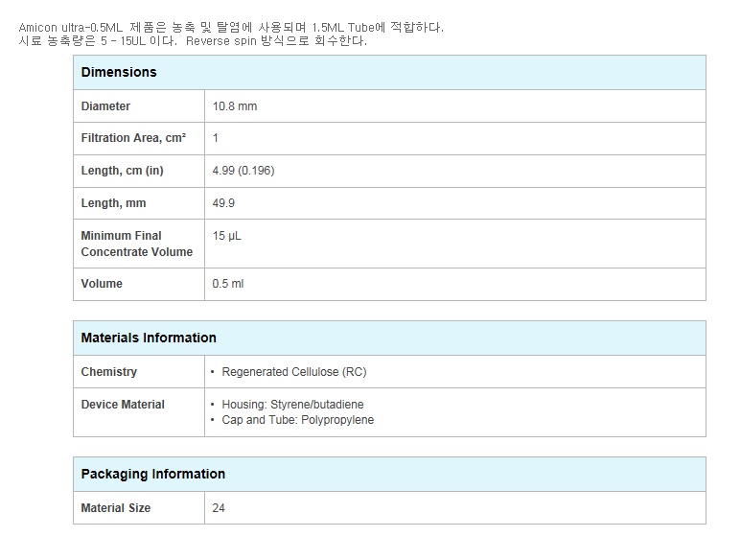This screenshot has height=560, width=741.
Task: Click the 4.99 (0.196) value
Action: click(243, 171)
